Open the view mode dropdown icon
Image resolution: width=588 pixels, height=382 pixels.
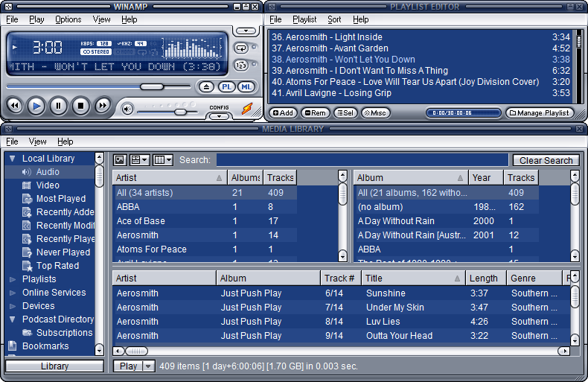pyautogui.click(x=139, y=160)
